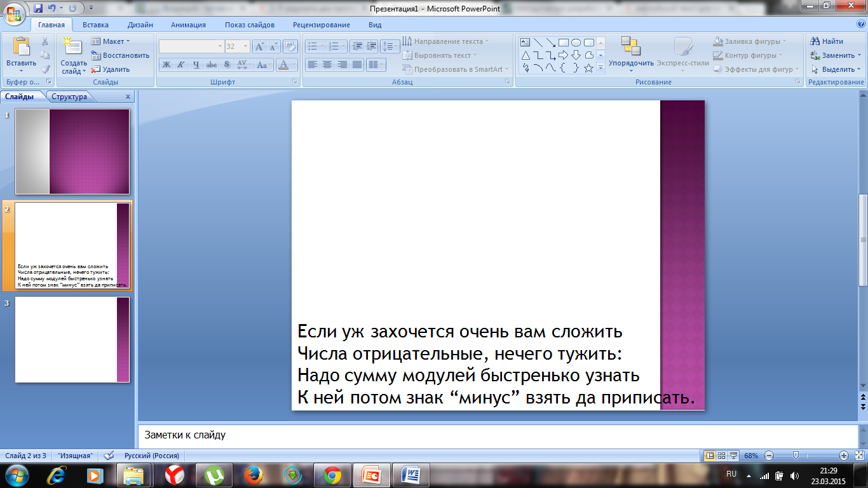The image size is (868, 488).
Task: Open the Вставка ribbon tab
Action: (x=95, y=25)
